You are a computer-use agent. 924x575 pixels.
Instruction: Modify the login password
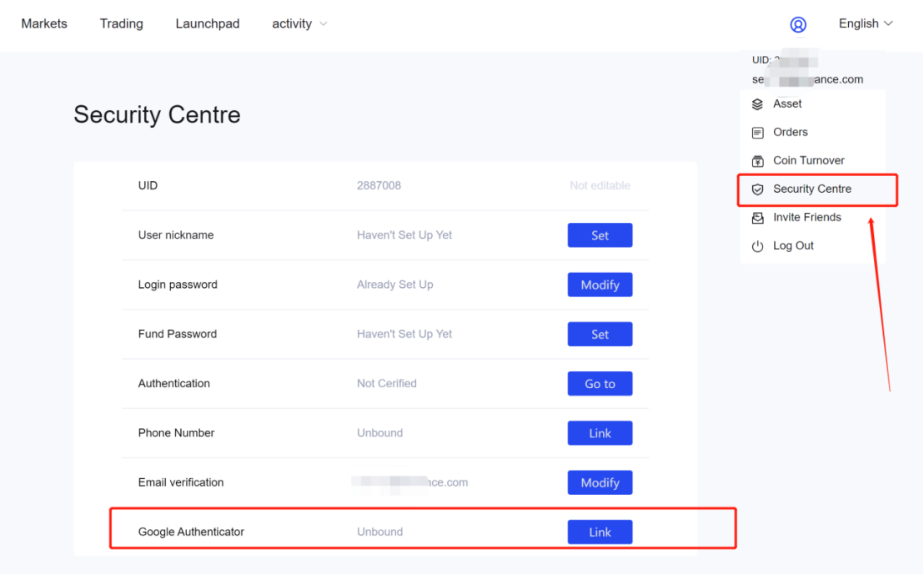[x=600, y=285]
